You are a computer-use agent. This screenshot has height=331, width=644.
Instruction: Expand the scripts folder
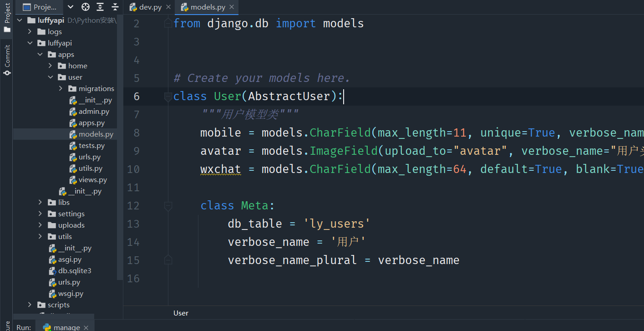[x=30, y=305]
